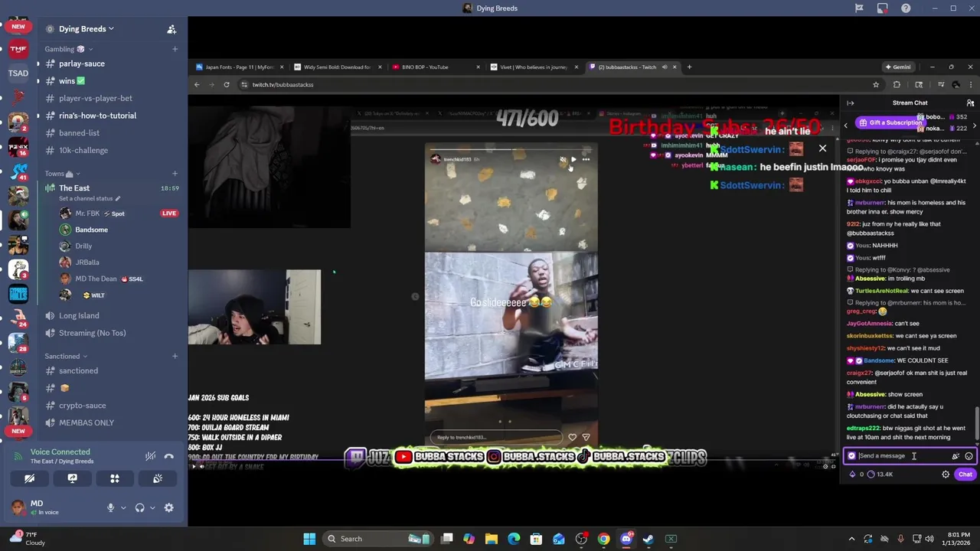Reload the Twitch page
This screenshot has height=551, width=980.
click(227, 85)
